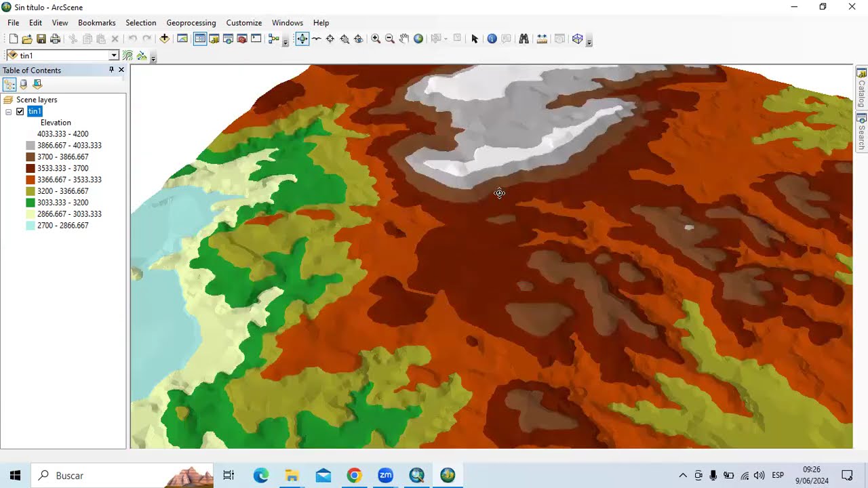Viewport: 868px width, 488px height.
Task: Click the Select Graphics arrow tool
Action: (x=475, y=39)
